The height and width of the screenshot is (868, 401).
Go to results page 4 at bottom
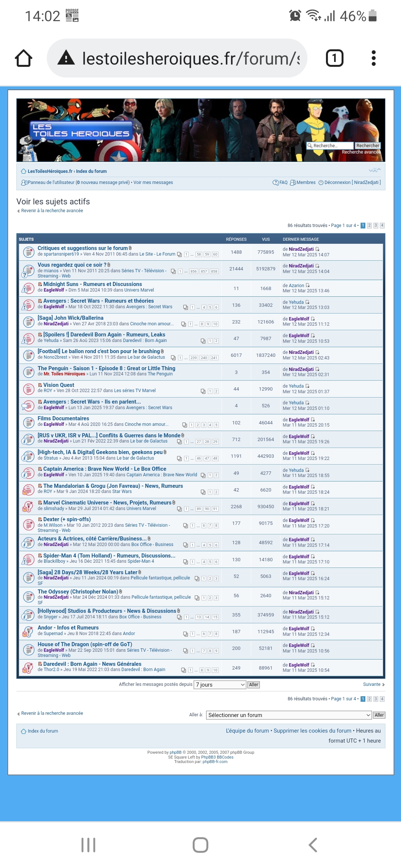[382, 699]
